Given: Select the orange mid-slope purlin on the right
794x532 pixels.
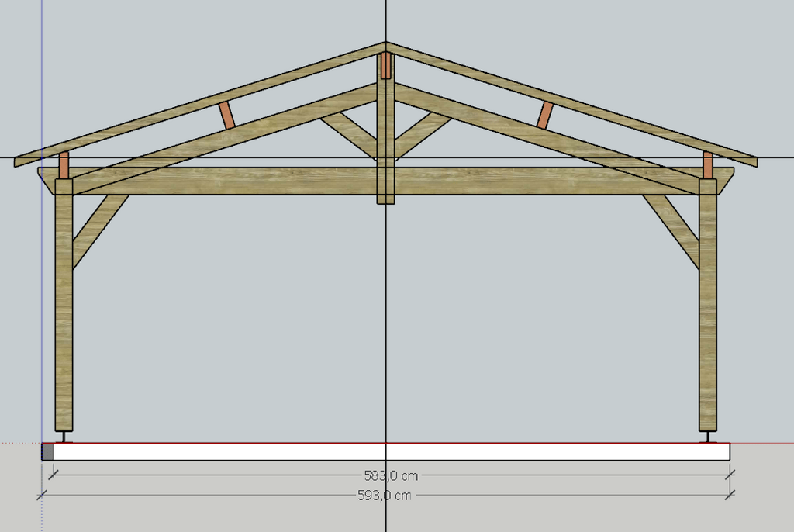Looking at the screenshot, I should [x=545, y=115].
